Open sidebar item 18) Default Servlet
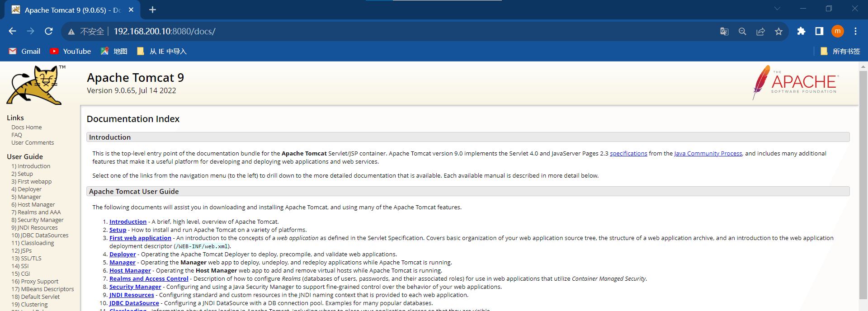This screenshot has height=311, width=868. [x=36, y=297]
